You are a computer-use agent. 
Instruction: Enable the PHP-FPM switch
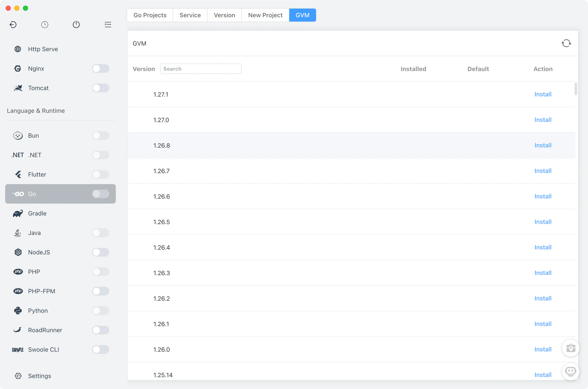click(100, 291)
